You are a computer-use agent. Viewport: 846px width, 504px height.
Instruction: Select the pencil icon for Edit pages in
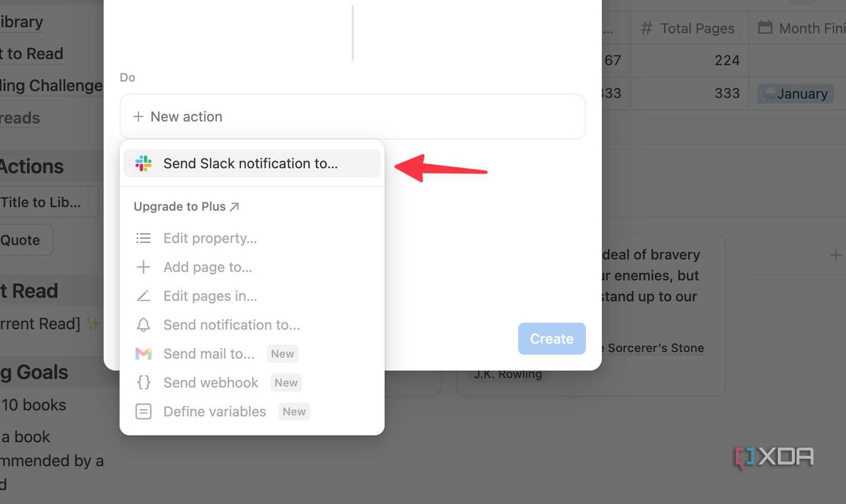[x=144, y=296]
